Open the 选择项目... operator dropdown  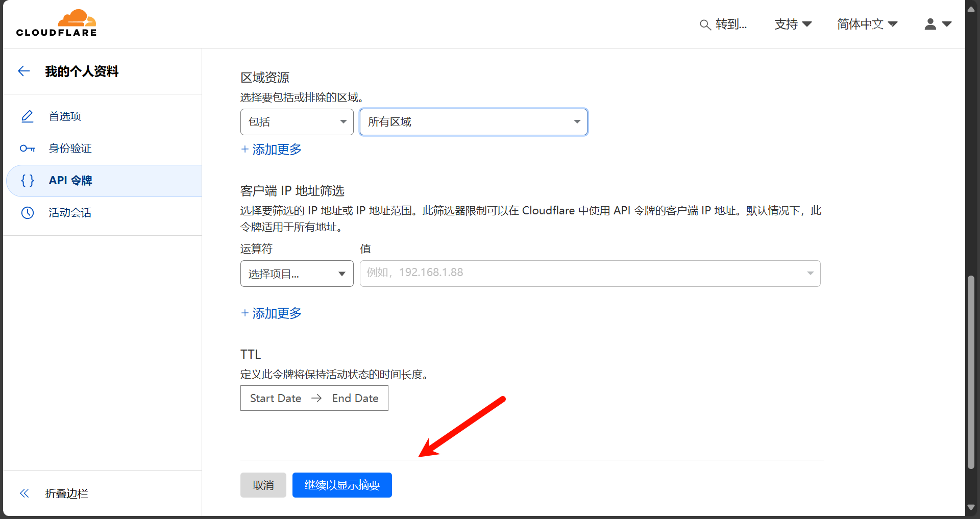pos(297,274)
